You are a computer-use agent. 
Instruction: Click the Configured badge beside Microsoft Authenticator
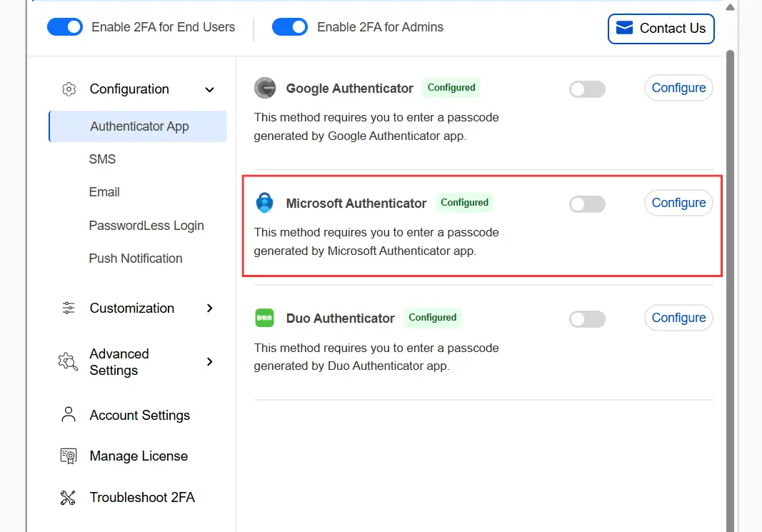point(465,203)
